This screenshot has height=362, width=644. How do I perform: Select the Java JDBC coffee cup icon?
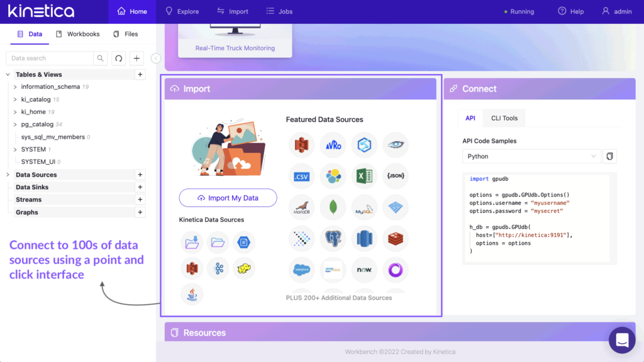[x=192, y=295]
